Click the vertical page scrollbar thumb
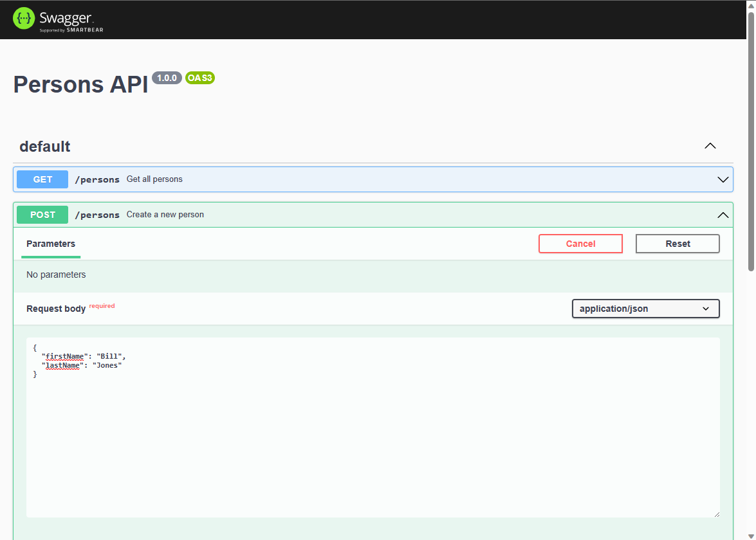 click(750, 141)
